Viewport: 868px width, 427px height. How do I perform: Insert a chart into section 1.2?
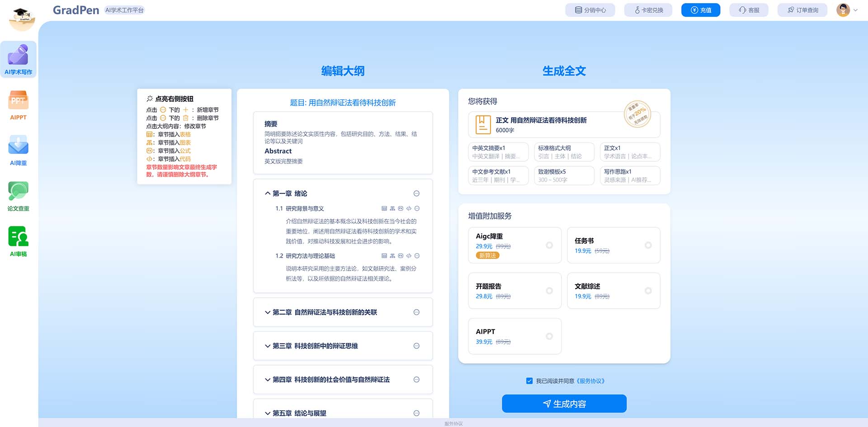tap(392, 256)
